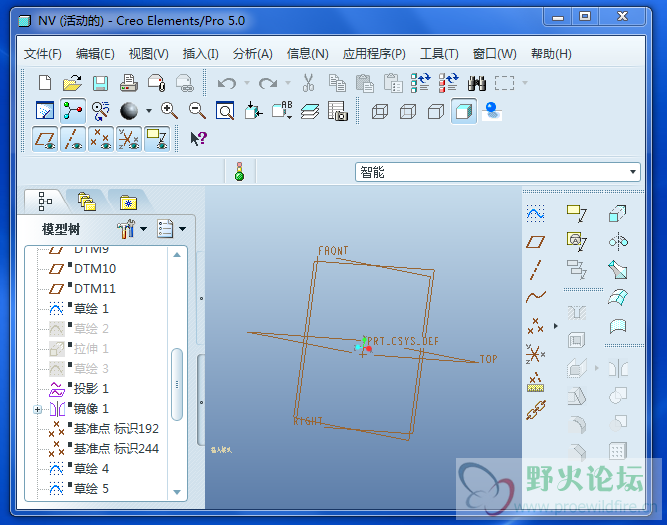
Task: Select 基准点 标识192 in the model tree
Action: [x=116, y=428]
